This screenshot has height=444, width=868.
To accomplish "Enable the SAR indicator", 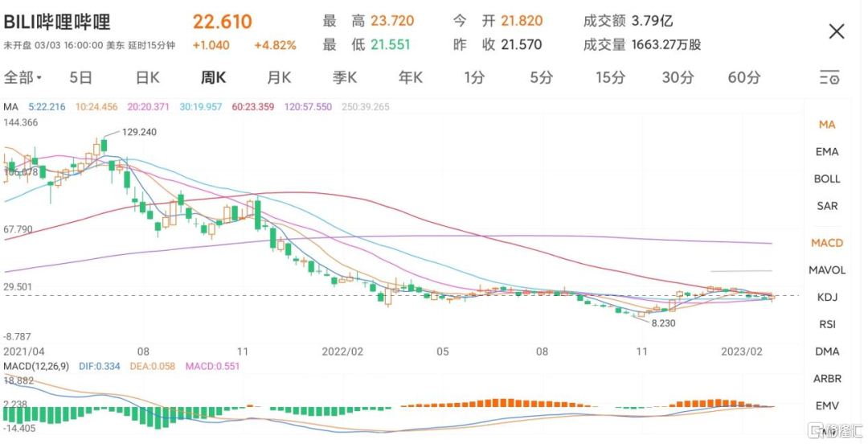I will tap(827, 206).
